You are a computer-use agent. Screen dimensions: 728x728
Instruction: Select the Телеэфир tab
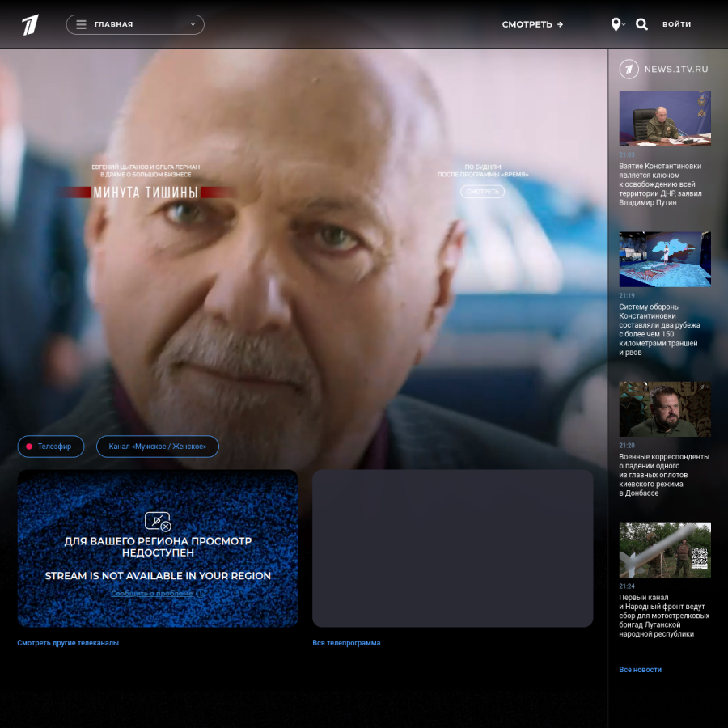click(51, 447)
